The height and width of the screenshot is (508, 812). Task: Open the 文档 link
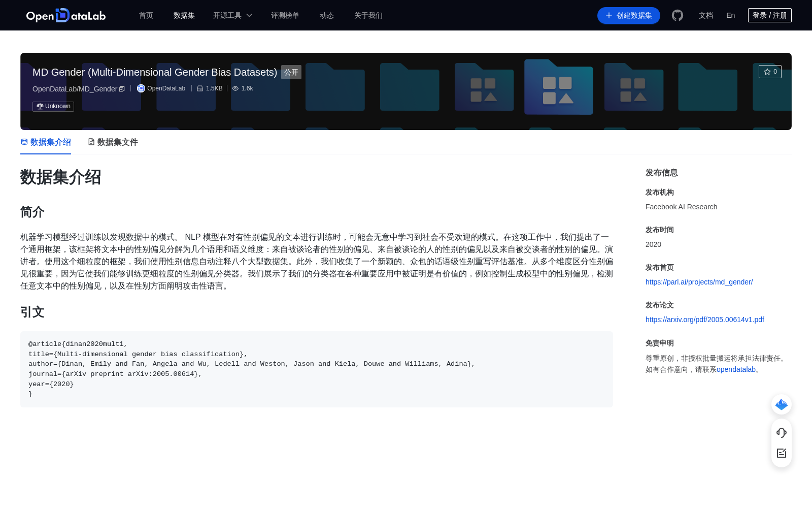(x=706, y=15)
